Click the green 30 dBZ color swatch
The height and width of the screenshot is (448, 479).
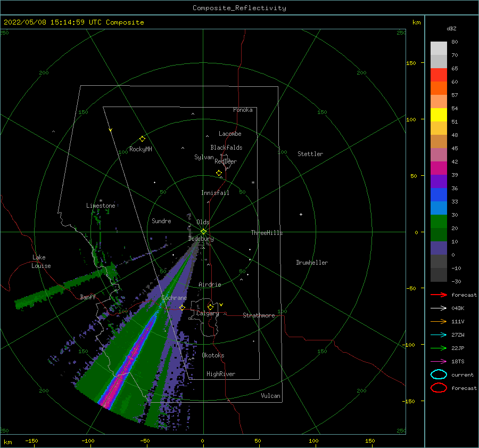tap(439, 222)
